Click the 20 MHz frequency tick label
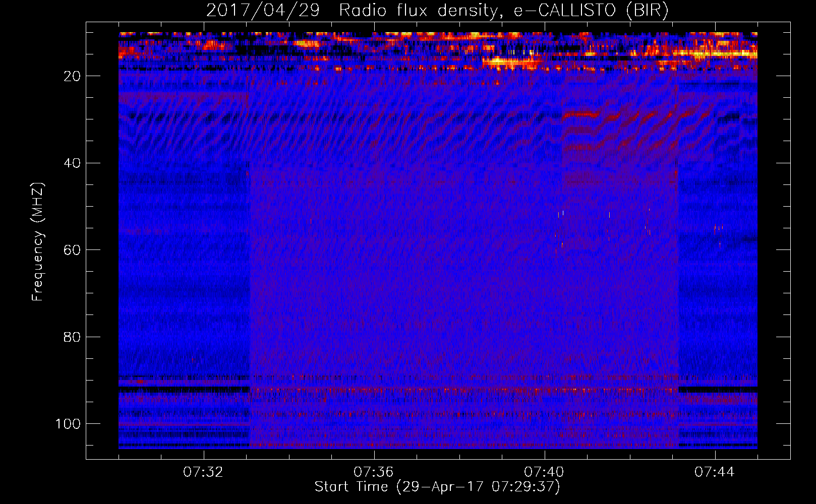The width and height of the screenshot is (816, 504). (x=72, y=76)
